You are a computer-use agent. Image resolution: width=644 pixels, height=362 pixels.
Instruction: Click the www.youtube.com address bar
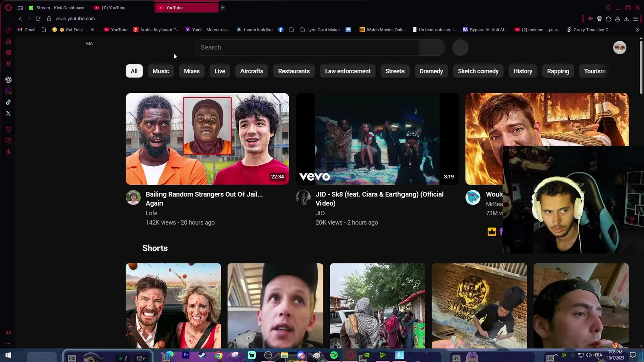click(x=75, y=19)
